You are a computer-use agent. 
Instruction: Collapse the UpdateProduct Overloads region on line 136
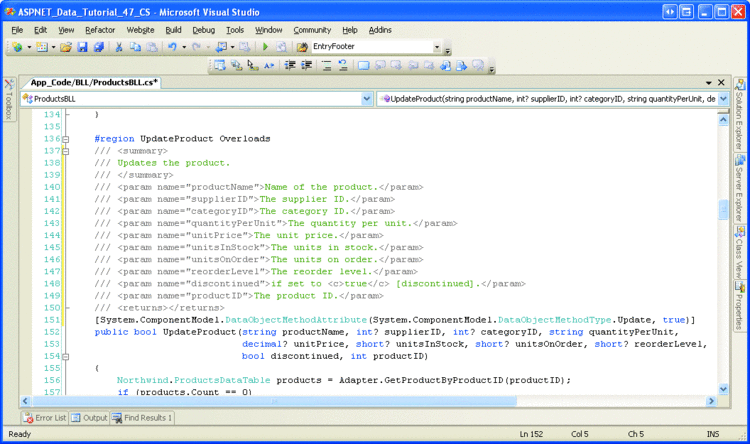pyautogui.click(x=66, y=139)
